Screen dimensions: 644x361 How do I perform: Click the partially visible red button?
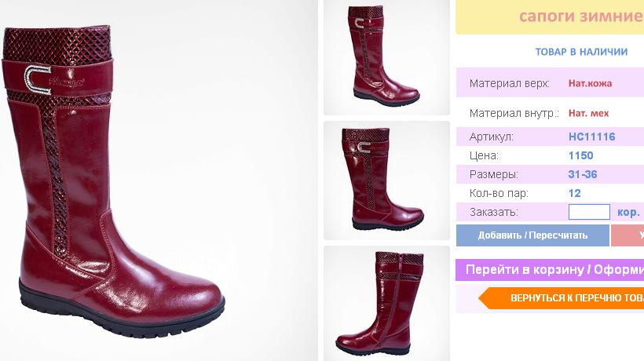pos(628,235)
